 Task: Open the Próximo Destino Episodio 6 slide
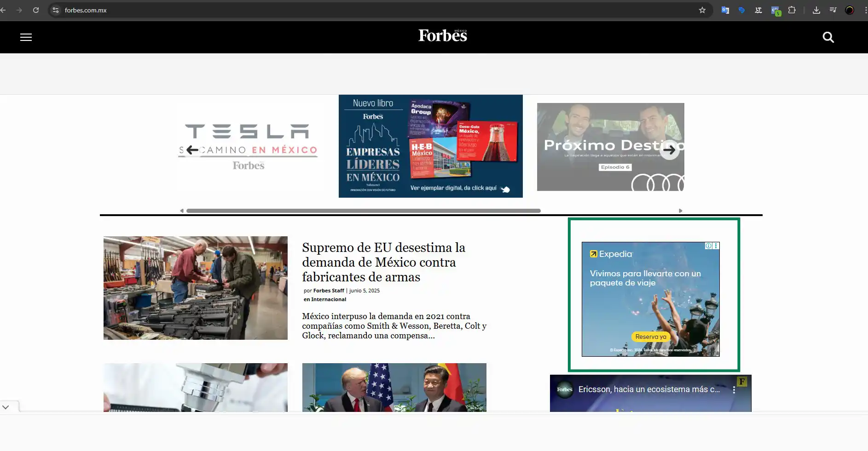pos(611,147)
